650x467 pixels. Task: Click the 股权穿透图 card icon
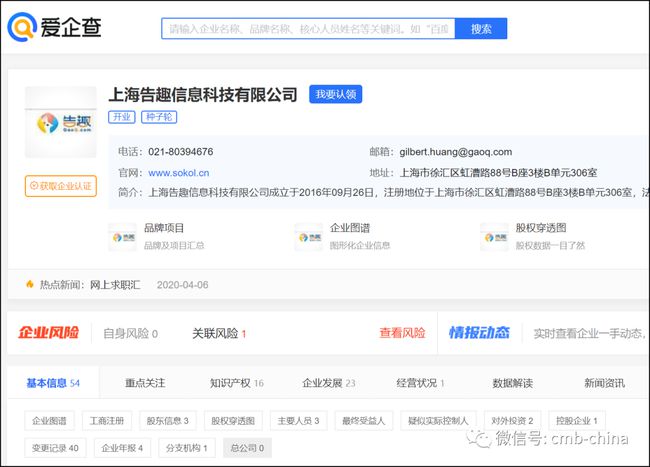[494, 237]
